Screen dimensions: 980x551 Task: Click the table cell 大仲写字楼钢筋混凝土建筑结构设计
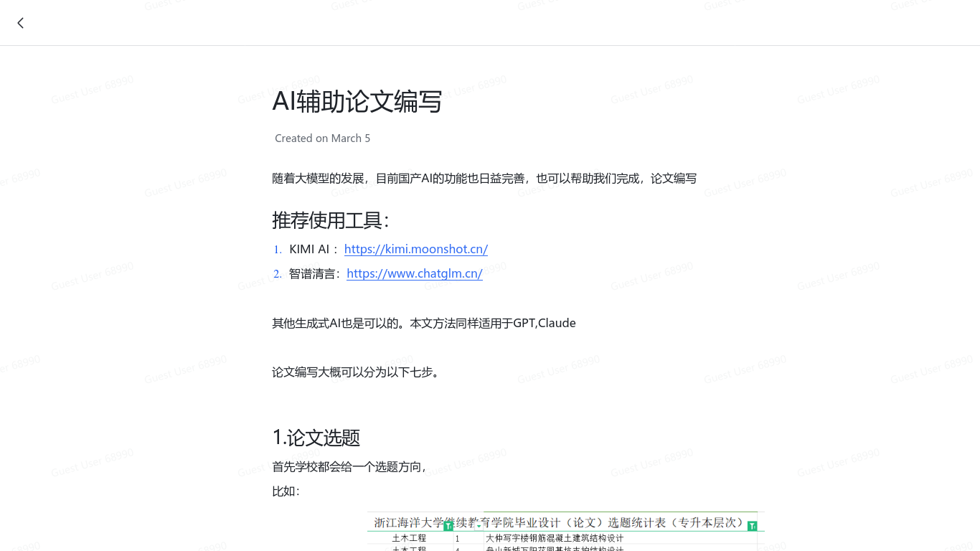(555, 538)
